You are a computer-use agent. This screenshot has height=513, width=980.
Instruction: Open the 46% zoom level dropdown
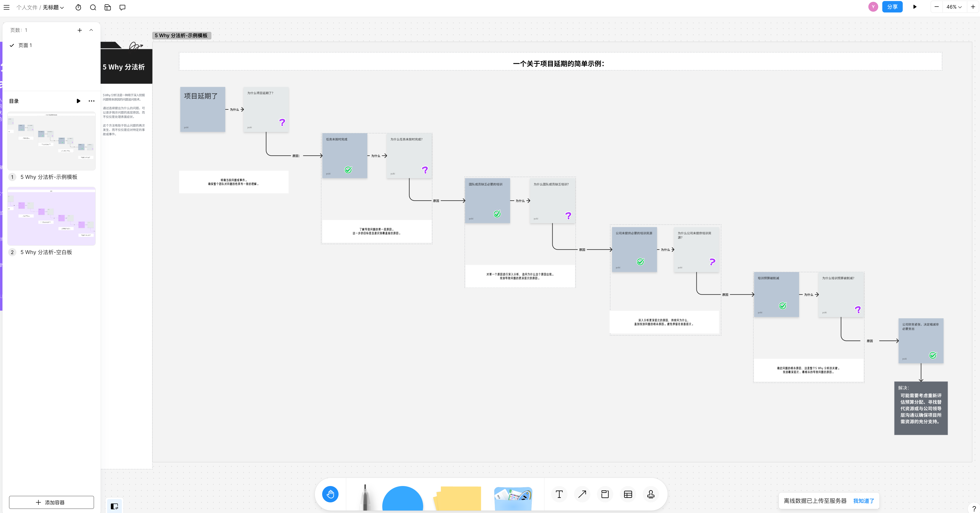click(954, 7)
